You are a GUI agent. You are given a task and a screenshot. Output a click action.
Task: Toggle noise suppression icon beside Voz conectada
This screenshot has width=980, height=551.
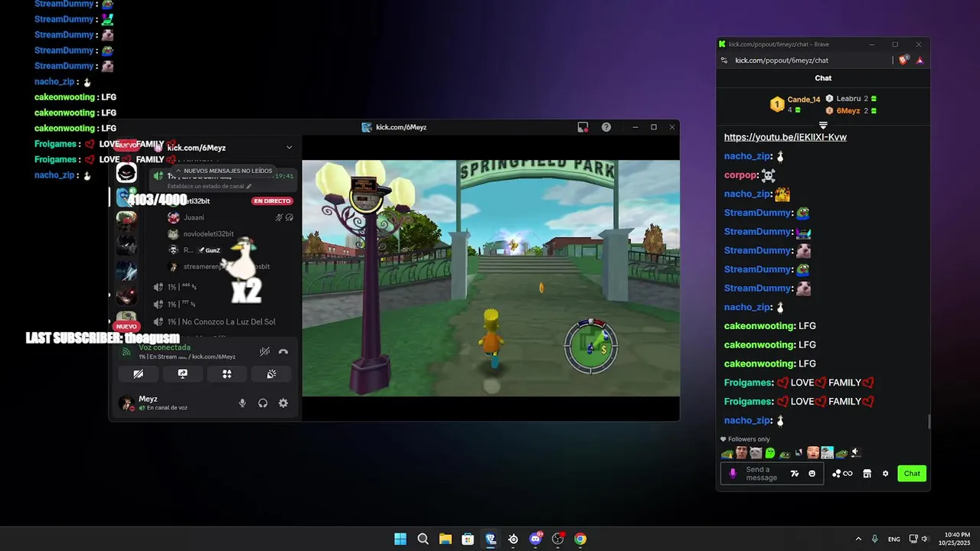[264, 352]
